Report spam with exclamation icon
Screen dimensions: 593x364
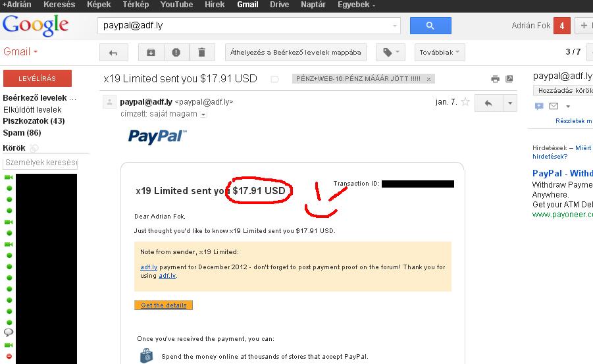coord(176,52)
